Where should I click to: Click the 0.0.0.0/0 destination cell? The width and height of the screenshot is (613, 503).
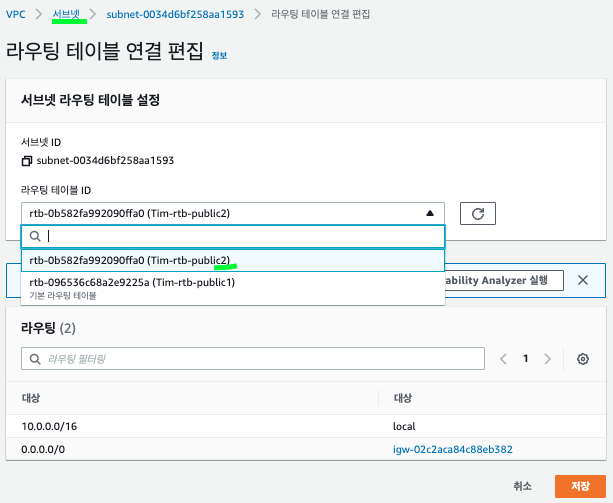pyautogui.click(x=43, y=449)
